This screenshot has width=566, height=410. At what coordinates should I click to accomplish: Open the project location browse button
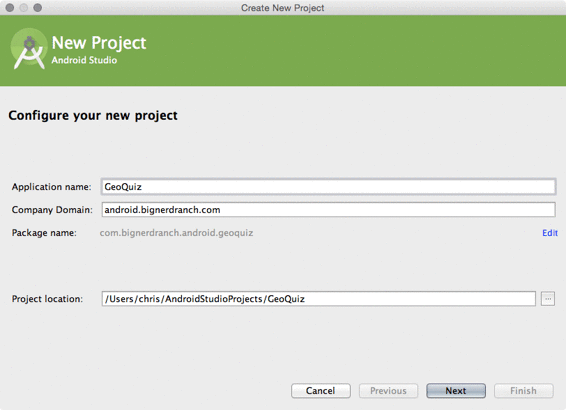click(x=548, y=299)
